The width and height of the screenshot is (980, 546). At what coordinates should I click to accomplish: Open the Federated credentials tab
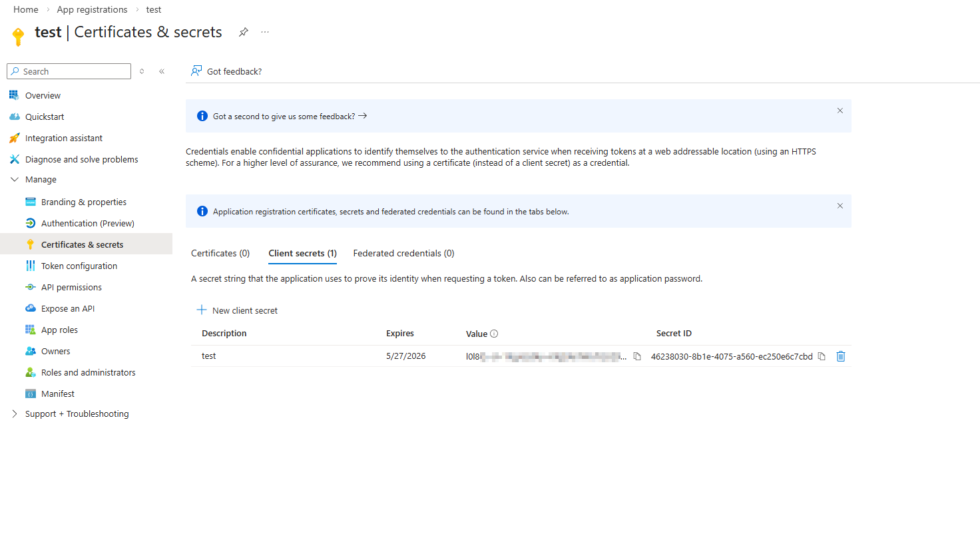click(403, 253)
